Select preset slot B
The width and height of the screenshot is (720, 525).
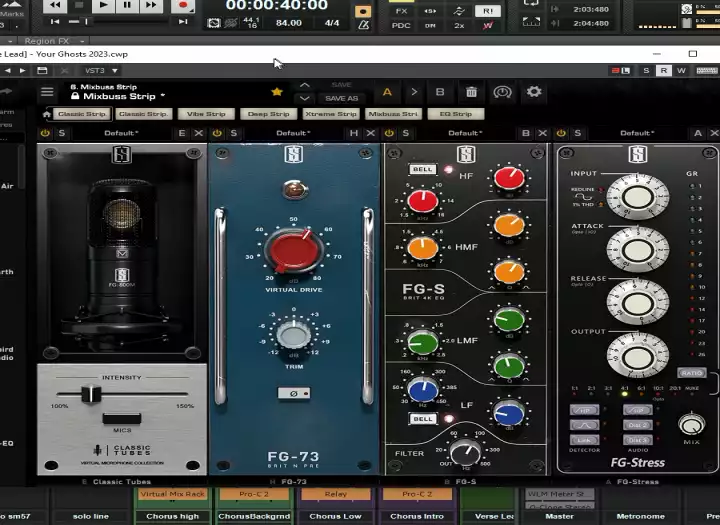(440, 92)
